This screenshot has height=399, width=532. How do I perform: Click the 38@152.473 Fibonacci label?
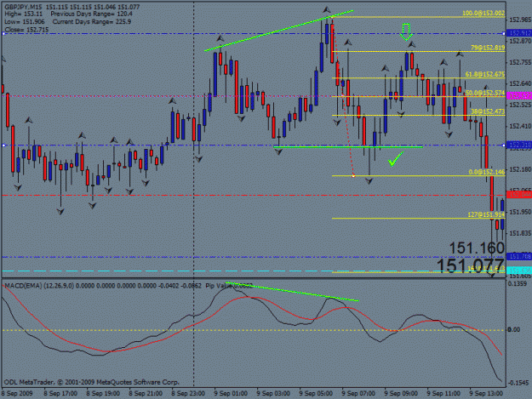click(x=488, y=111)
